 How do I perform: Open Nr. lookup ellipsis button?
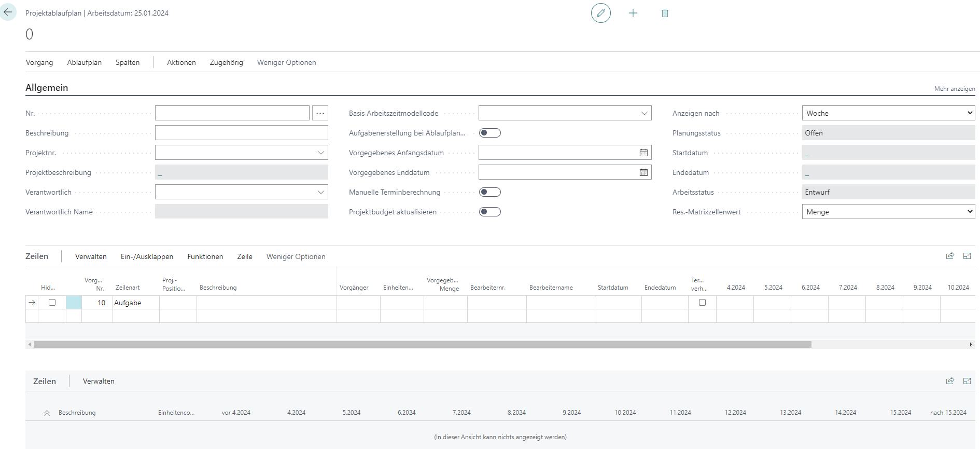(320, 113)
